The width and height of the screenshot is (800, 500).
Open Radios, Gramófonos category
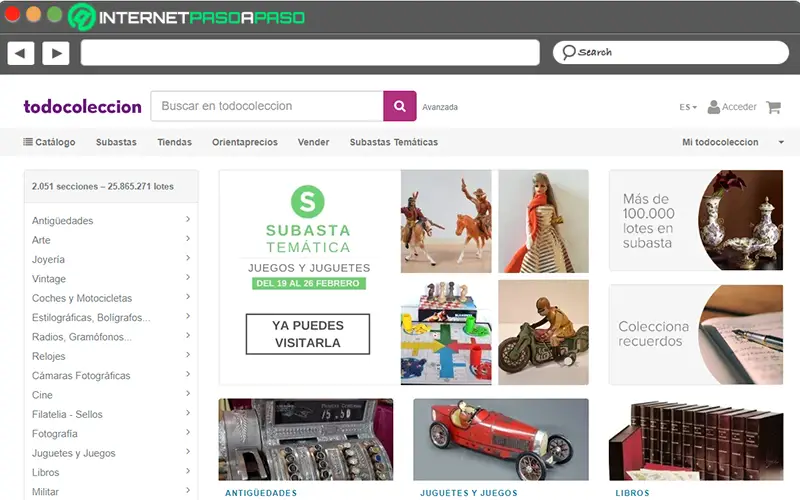pyautogui.click(x=82, y=337)
